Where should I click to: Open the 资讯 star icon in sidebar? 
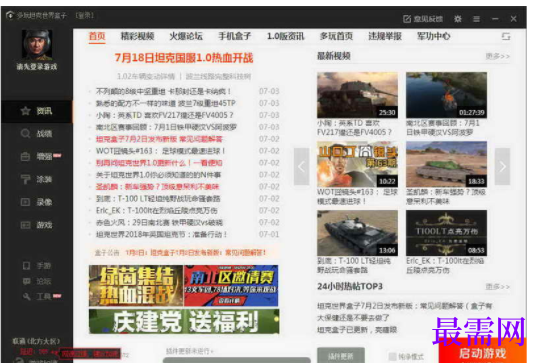coord(25,111)
